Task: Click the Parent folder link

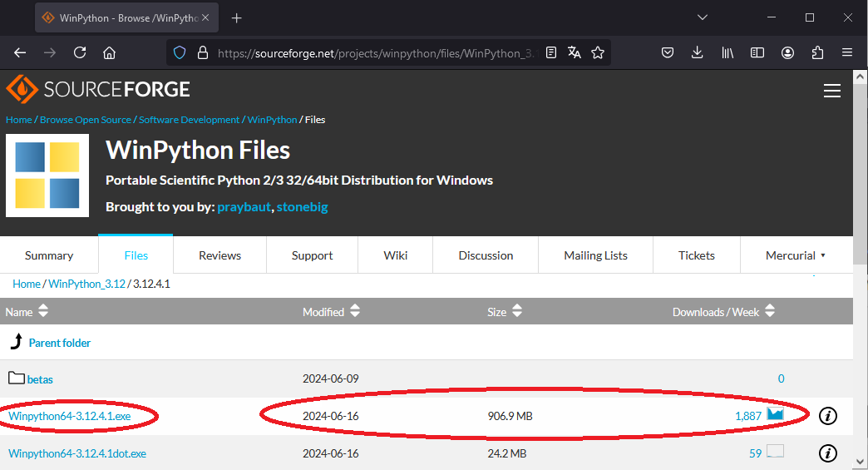Action: coord(60,343)
